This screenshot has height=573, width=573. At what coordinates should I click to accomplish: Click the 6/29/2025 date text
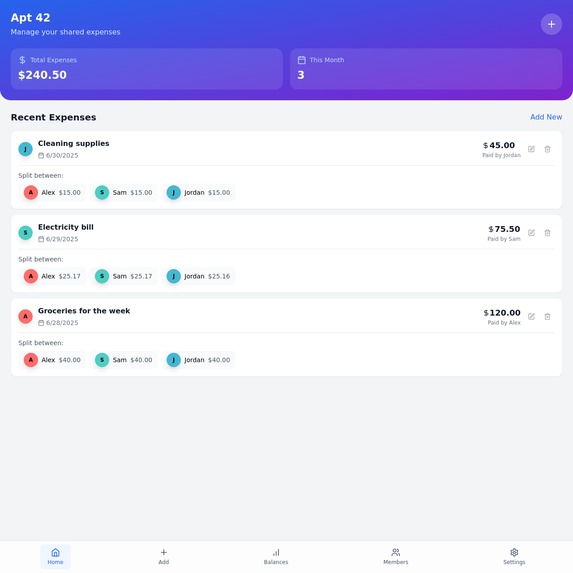coord(62,239)
